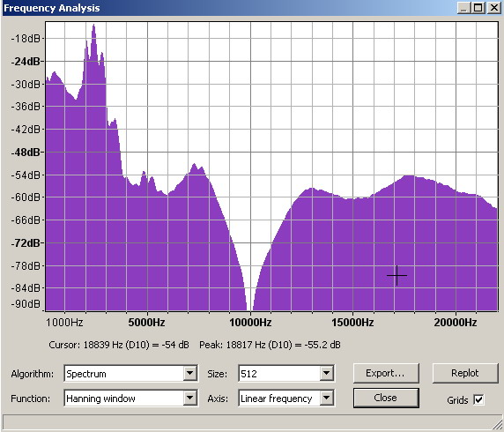This screenshot has height=432, width=504.
Task: Click the Frequency Analysis title text
Action: pyautogui.click(x=52, y=8)
